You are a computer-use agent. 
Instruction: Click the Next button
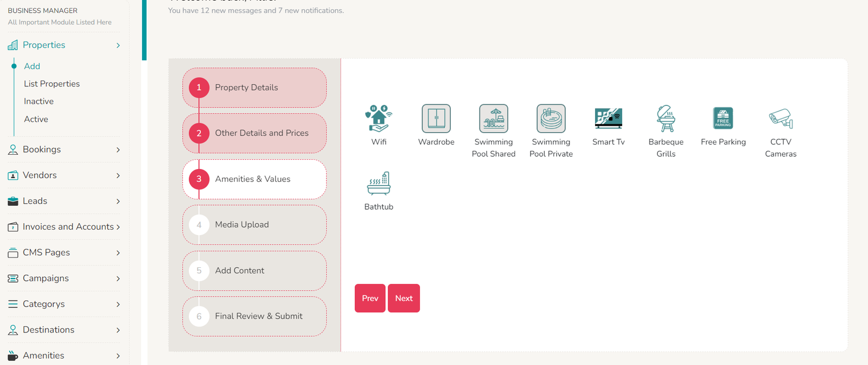click(404, 298)
